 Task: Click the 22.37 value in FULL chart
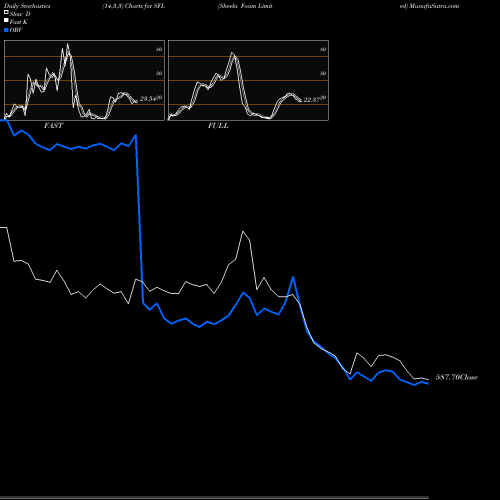[312, 99]
